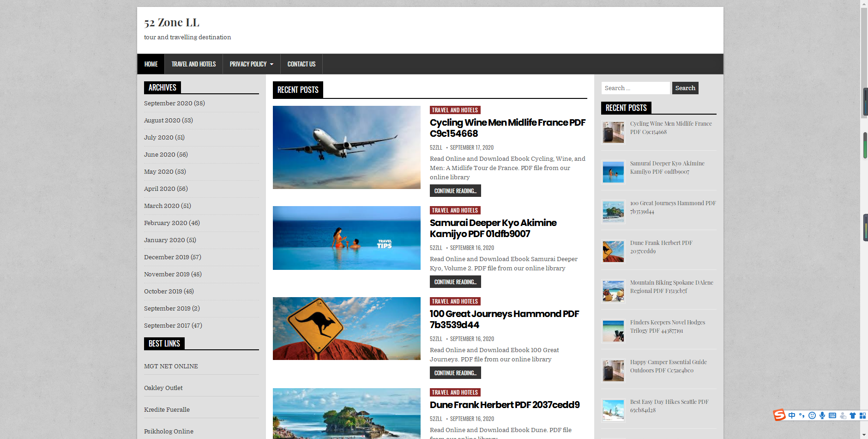Continue reading the Cycling Wine Men post
868x439 pixels.
click(455, 191)
